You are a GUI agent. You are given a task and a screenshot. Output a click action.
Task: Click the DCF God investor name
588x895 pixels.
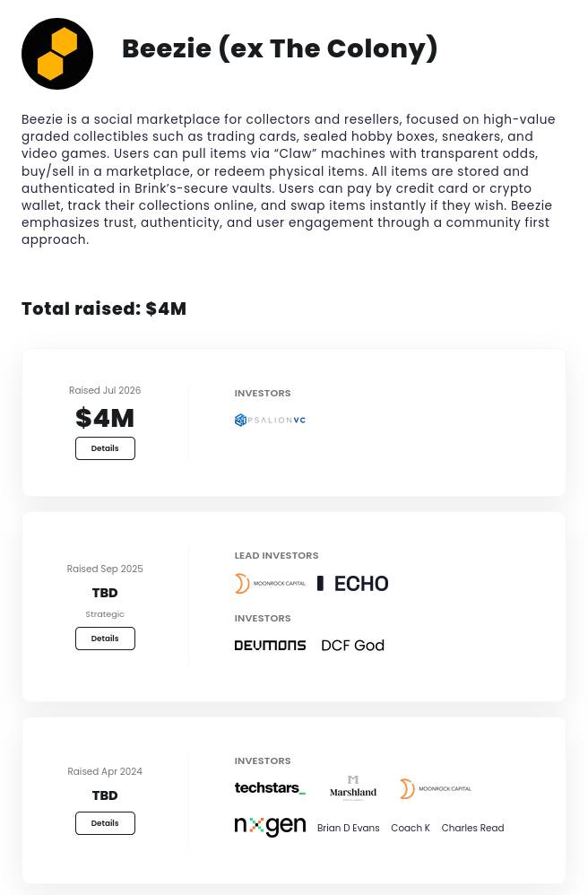(x=353, y=645)
